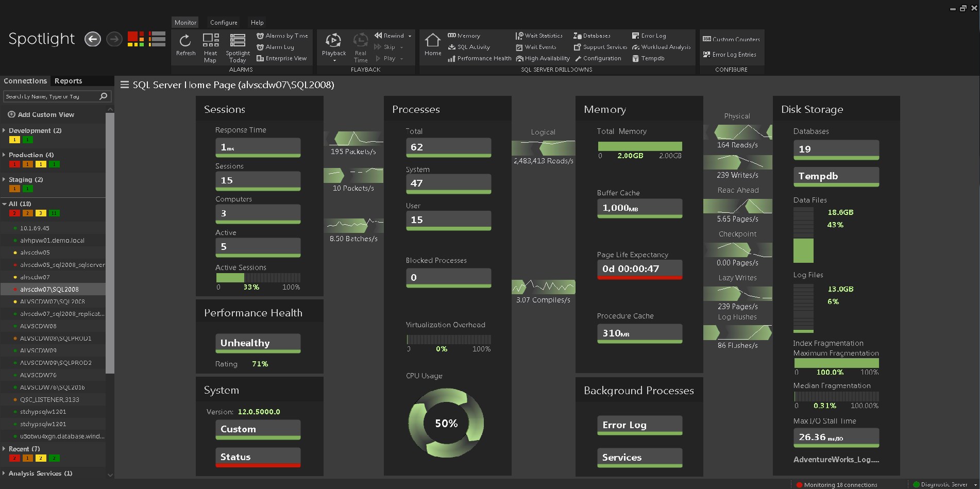Click the Active Sessions percentage bar
Viewport: 980px width, 489px height.
(258, 278)
